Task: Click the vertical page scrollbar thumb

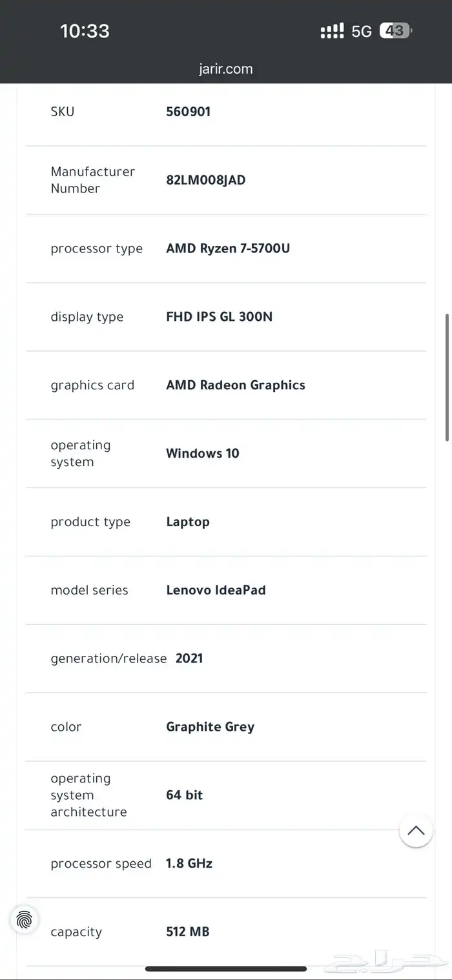Action: coord(447,378)
